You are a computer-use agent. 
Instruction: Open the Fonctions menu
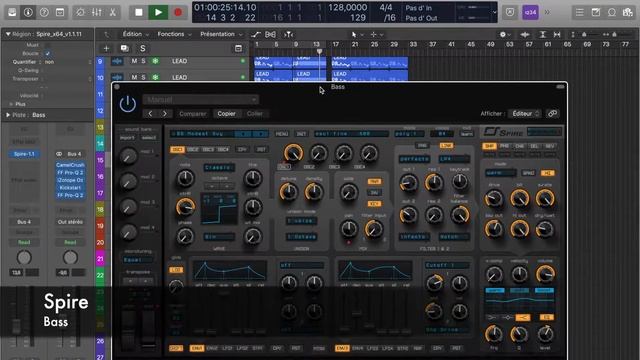(174, 34)
